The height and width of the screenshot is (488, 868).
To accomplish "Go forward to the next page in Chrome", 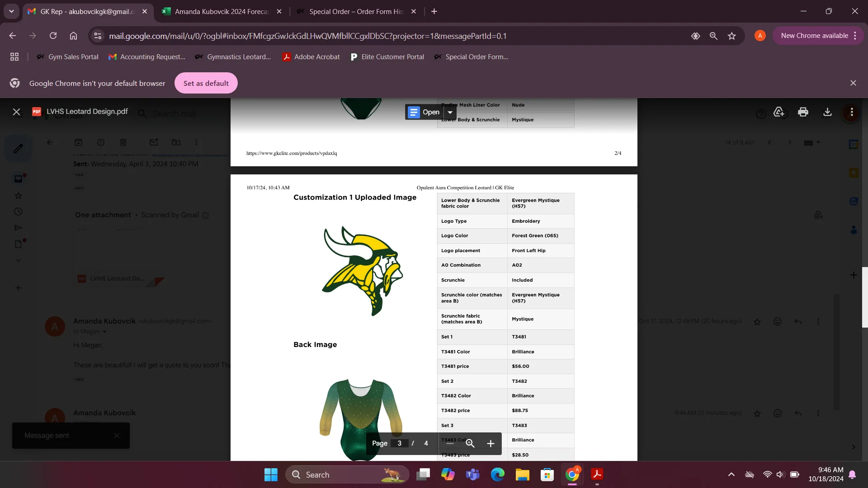I will [x=33, y=36].
